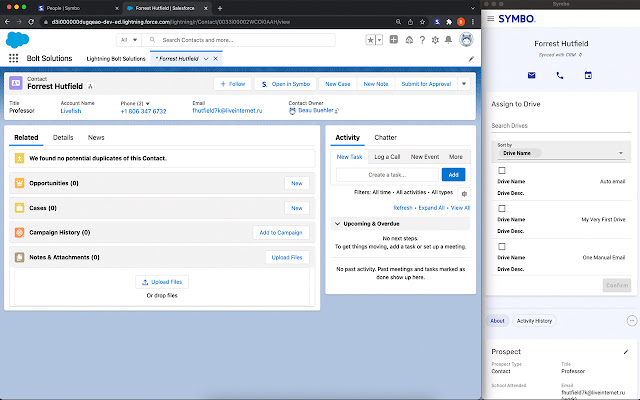Click the Symbo email icon
Viewport: 640px width, 400px height.
(x=531, y=75)
